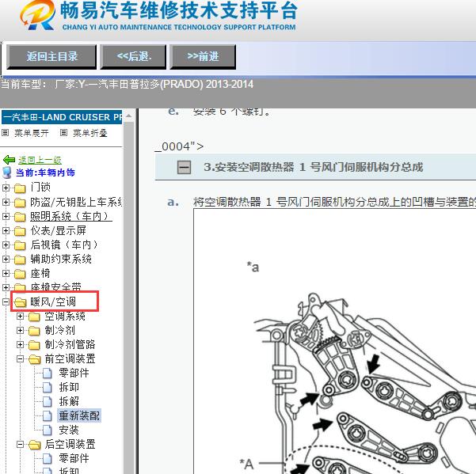Click section heading 3.安装空调散热器 1 号风门伺服机构分总成
The width and height of the screenshot is (476, 474).
314,167
